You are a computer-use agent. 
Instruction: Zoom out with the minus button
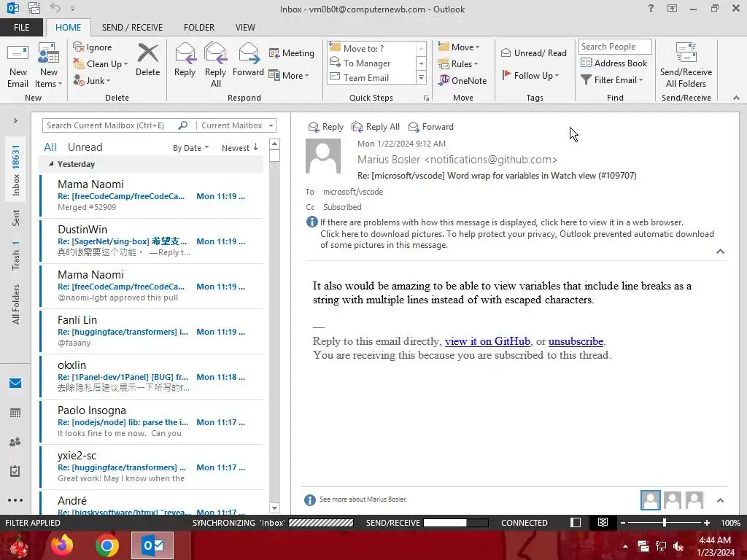click(x=623, y=523)
